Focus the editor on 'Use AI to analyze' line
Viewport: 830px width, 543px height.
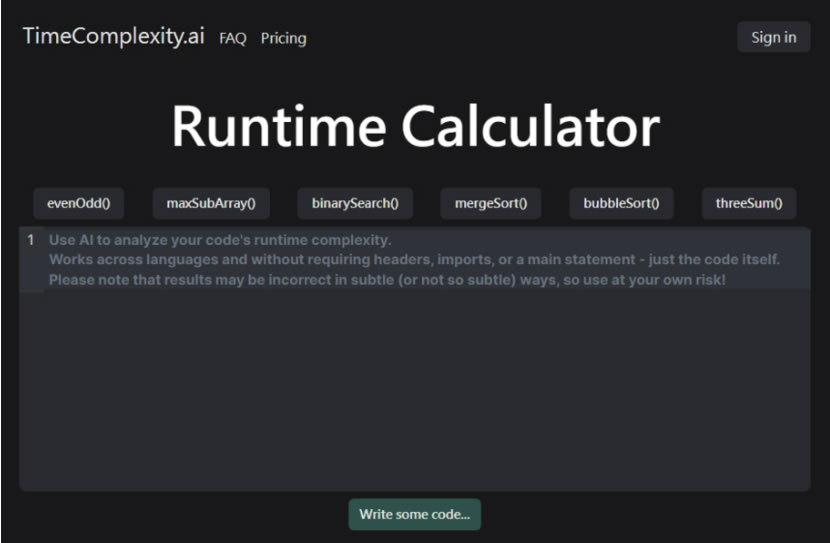point(220,240)
